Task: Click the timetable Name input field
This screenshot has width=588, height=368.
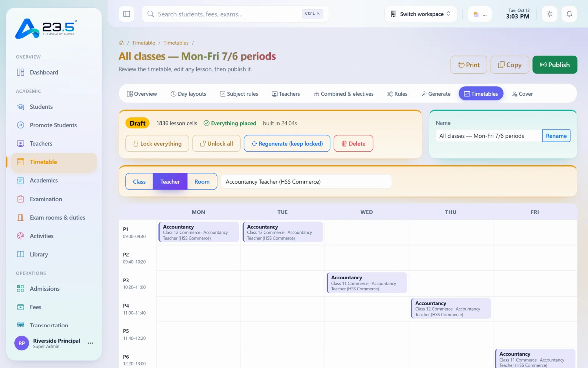Action: pos(489,136)
